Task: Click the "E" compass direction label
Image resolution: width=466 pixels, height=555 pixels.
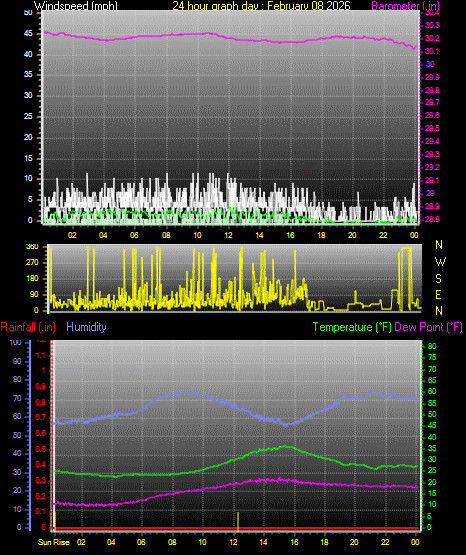Action: tap(438, 295)
